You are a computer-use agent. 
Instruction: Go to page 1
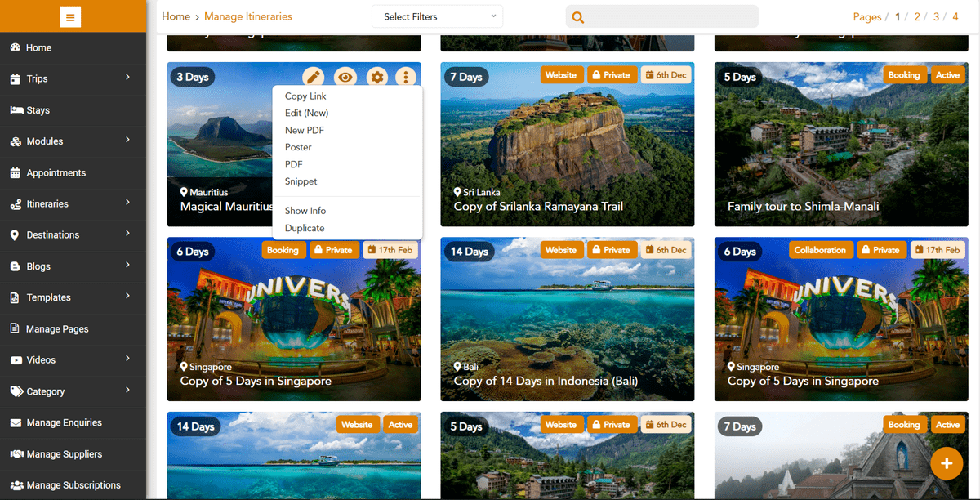(x=898, y=17)
